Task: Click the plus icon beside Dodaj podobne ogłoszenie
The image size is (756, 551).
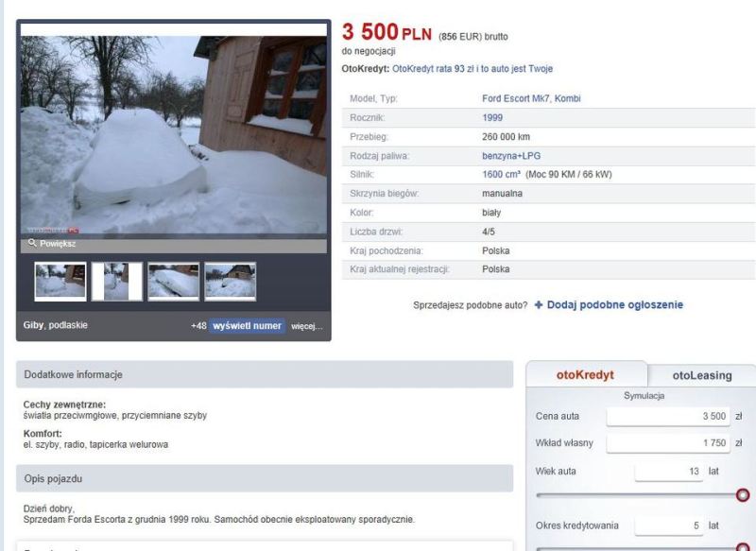Action: (x=540, y=305)
